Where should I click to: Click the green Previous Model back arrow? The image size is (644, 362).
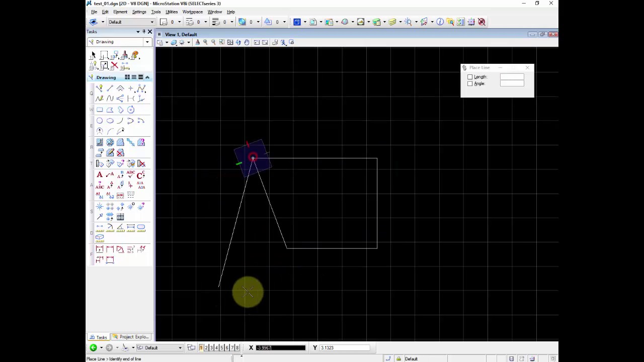[x=93, y=348]
